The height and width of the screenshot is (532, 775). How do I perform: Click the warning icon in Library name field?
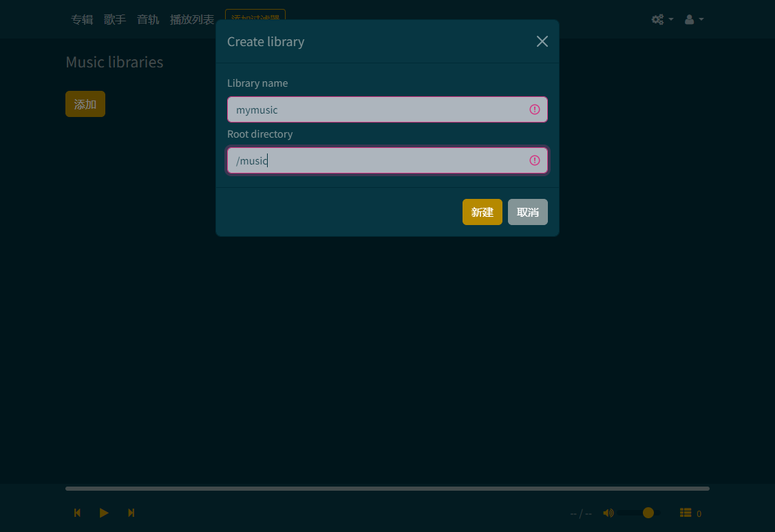point(535,109)
